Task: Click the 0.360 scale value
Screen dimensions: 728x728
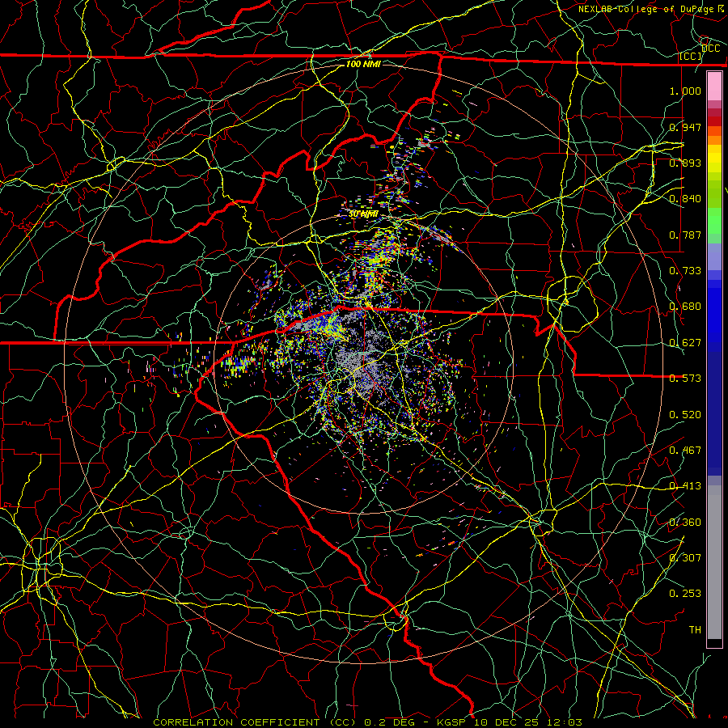Action: [x=685, y=523]
